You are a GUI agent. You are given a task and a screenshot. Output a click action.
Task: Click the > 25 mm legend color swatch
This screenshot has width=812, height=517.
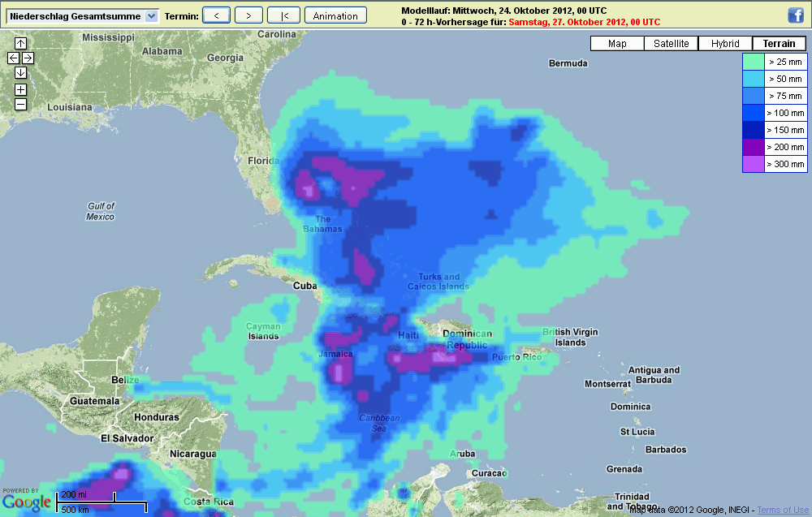pyautogui.click(x=754, y=62)
